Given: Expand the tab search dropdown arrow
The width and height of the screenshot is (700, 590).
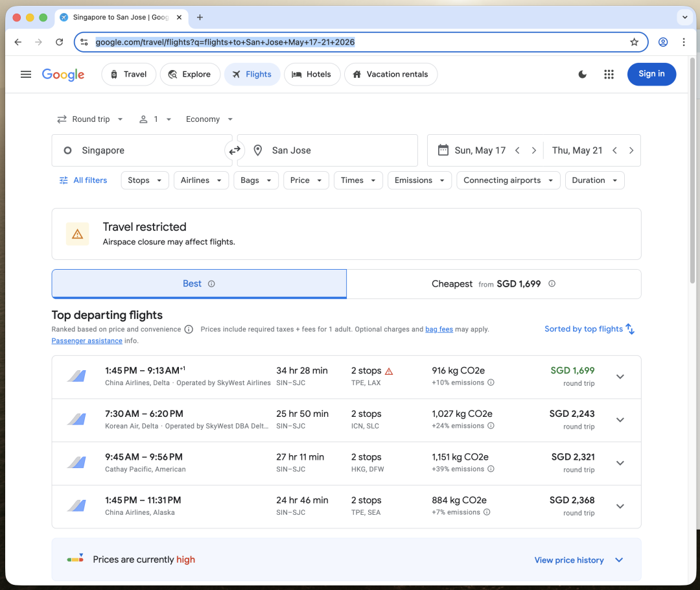Looking at the screenshot, I should pos(684,18).
